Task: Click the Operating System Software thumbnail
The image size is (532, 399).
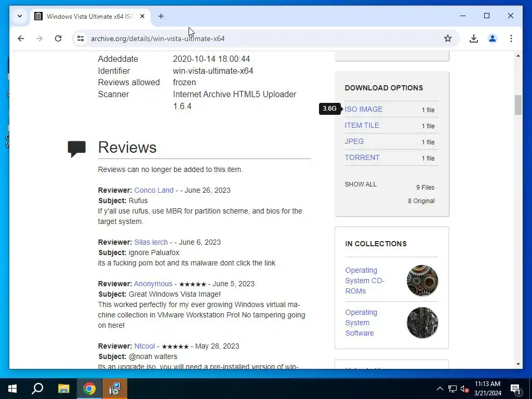Action: tap(422, 323)
